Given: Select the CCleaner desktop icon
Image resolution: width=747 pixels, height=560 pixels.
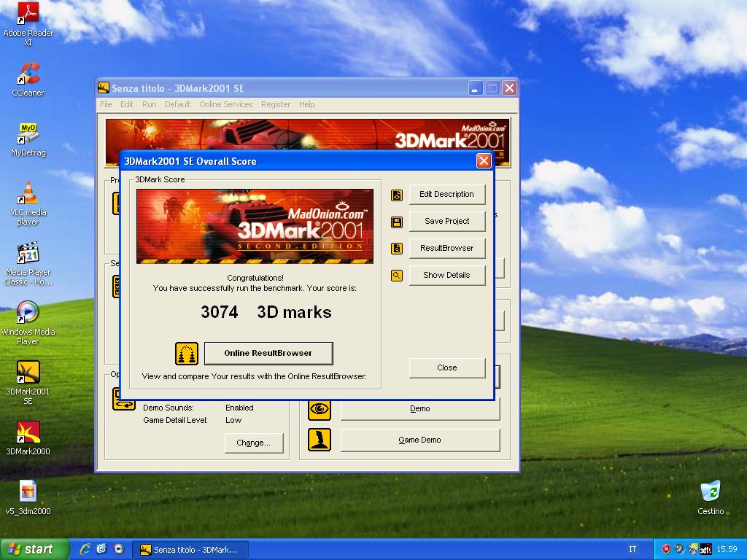Looking at the screenshot, I should click(28, 74).
